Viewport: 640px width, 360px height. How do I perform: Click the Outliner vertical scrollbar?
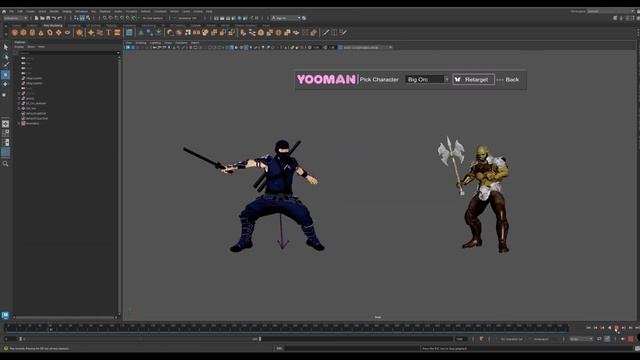(x=119, y=186)
